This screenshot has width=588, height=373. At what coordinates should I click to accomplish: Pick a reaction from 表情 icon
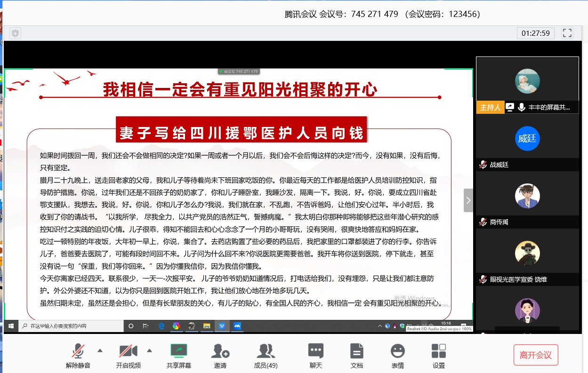397,355
